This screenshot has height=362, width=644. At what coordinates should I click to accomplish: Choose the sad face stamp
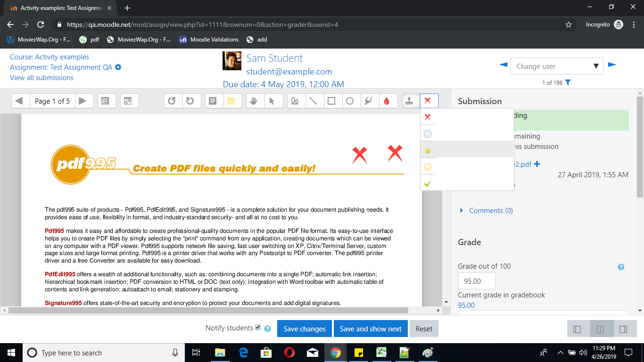(x=428, y=134)
